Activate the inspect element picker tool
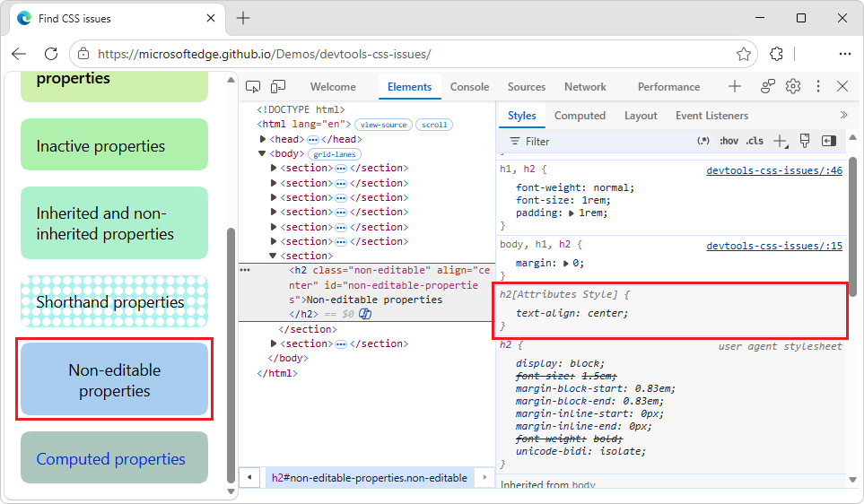 [253, 86]
